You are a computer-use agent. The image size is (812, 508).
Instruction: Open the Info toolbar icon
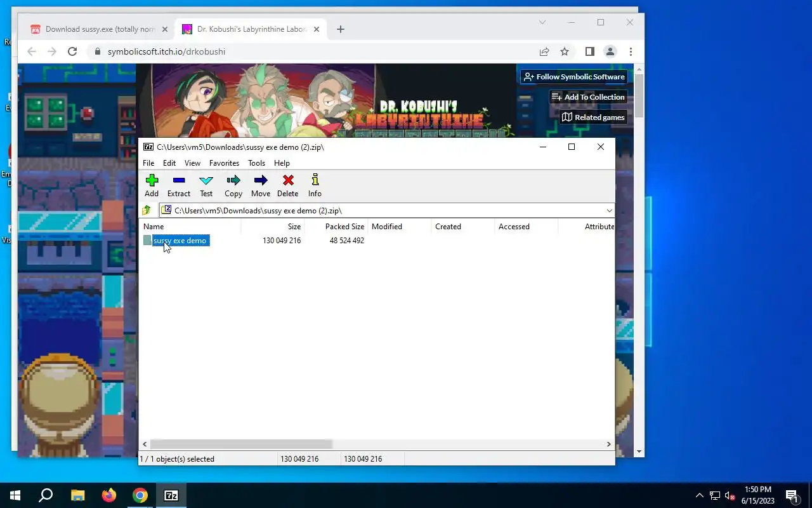tap(315, 185)
